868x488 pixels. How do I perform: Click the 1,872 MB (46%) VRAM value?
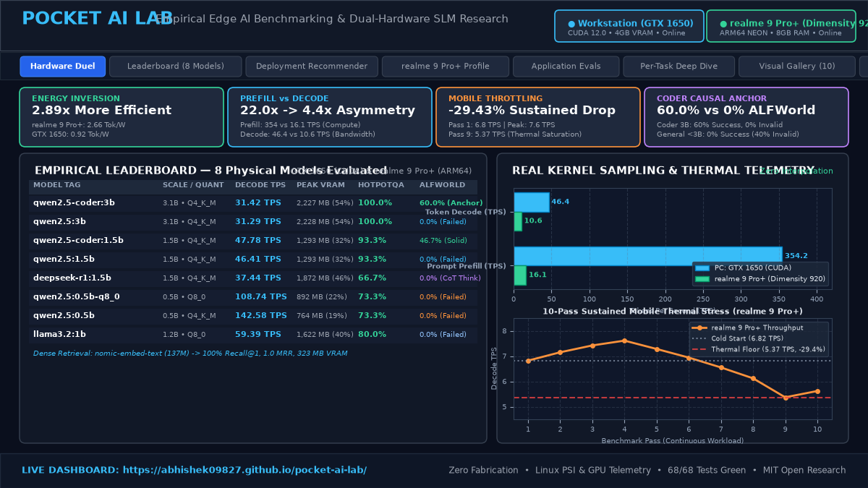point(325,278)
